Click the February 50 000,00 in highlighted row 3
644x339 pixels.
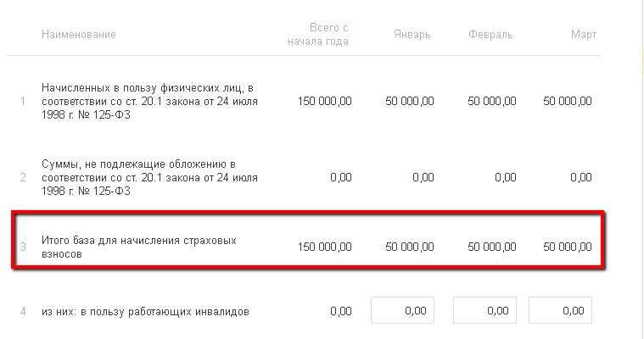[x=491, y=247]
